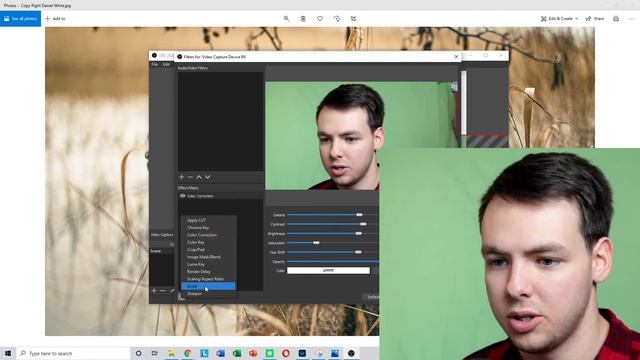Open Excel from the taskbar
The width and height of the screenshot is (640, 360).
(x=237, y=353)
